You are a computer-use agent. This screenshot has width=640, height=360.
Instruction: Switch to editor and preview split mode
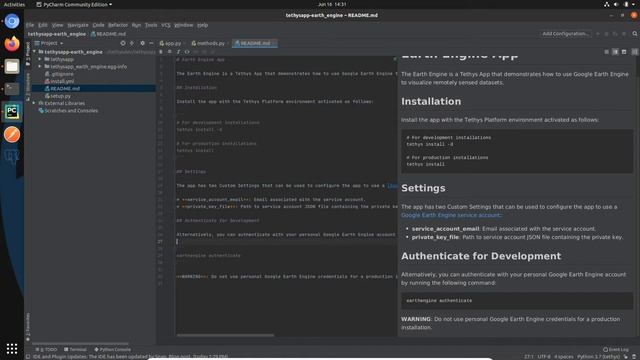point(615,52)
